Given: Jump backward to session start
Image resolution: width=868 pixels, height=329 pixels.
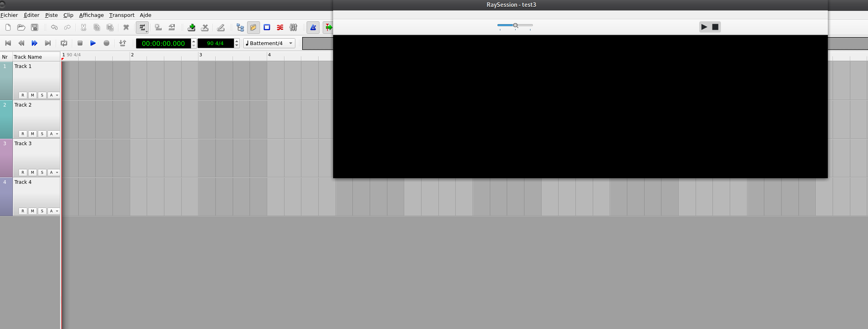Looking at the screenshot, I should [8, 43].
